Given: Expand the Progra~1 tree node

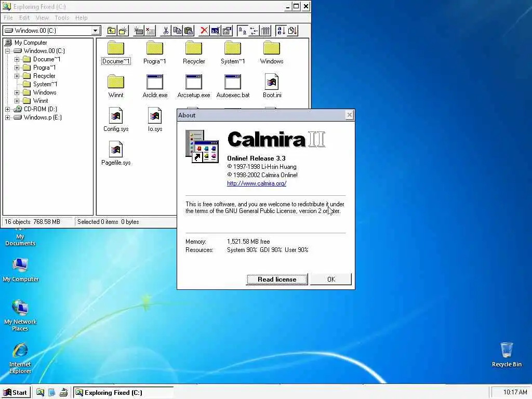Looking at the screenshot, I should [17, 68].
